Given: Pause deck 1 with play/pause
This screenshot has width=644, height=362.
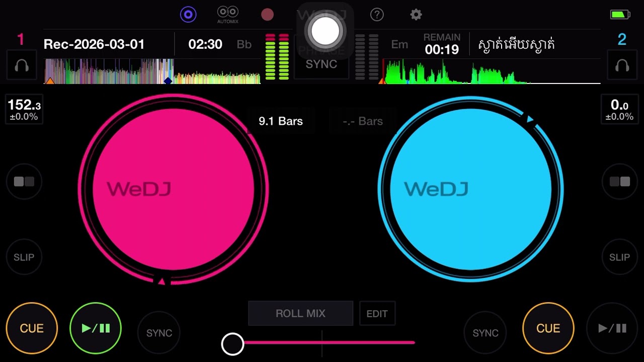Looking at the screenshot, I should 96,328.
